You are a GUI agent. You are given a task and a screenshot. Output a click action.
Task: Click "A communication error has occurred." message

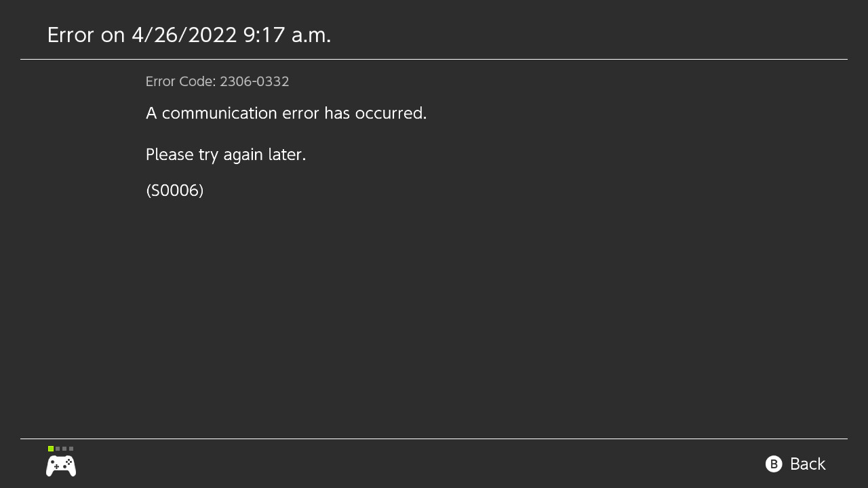tap(286, 113)
